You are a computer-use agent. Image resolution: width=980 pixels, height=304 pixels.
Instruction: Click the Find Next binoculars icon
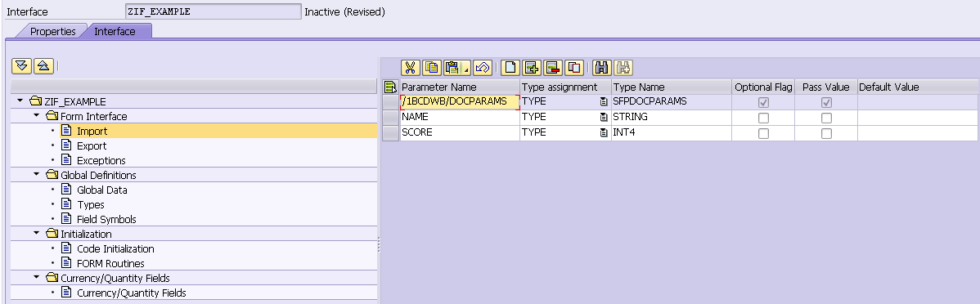pos(624,67)
